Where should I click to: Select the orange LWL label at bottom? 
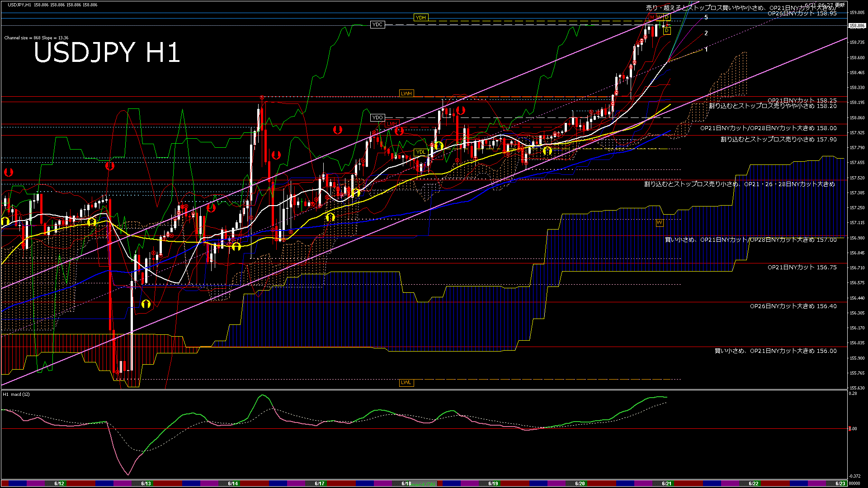(406, 382)
